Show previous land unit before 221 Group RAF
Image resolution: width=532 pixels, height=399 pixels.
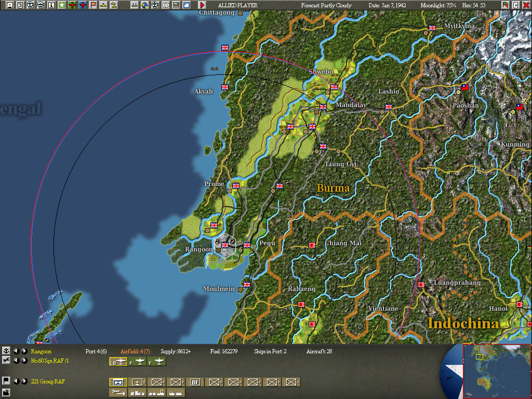tap(16, 381)
